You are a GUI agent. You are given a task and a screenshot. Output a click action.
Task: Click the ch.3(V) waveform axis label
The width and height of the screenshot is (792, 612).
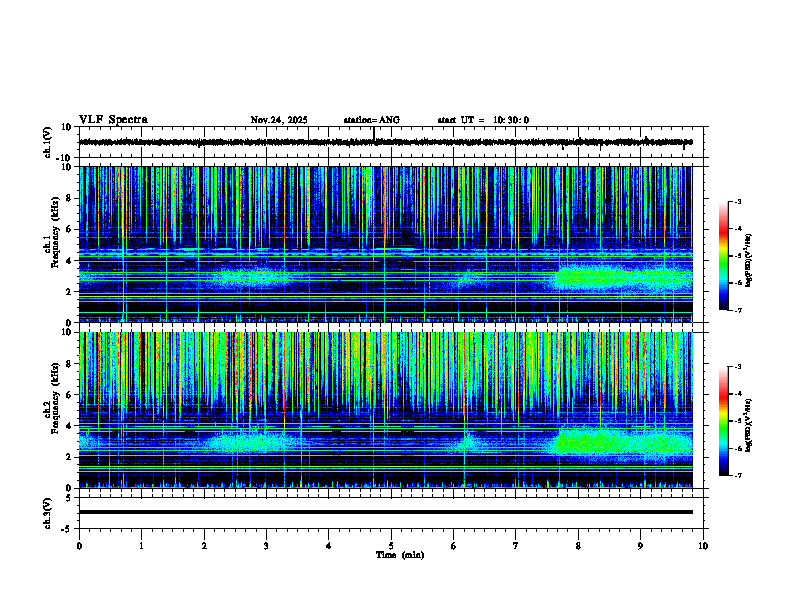(x=47, y=513)
